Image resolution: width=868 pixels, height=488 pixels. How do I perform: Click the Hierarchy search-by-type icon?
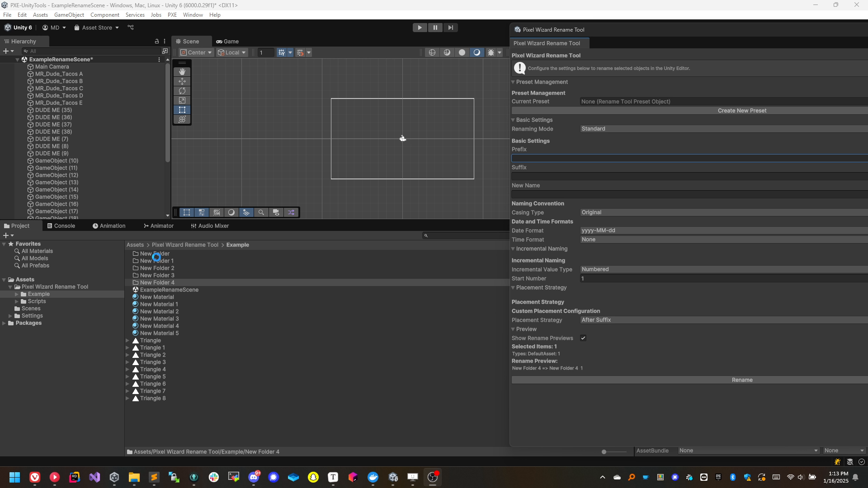(165, 51)
